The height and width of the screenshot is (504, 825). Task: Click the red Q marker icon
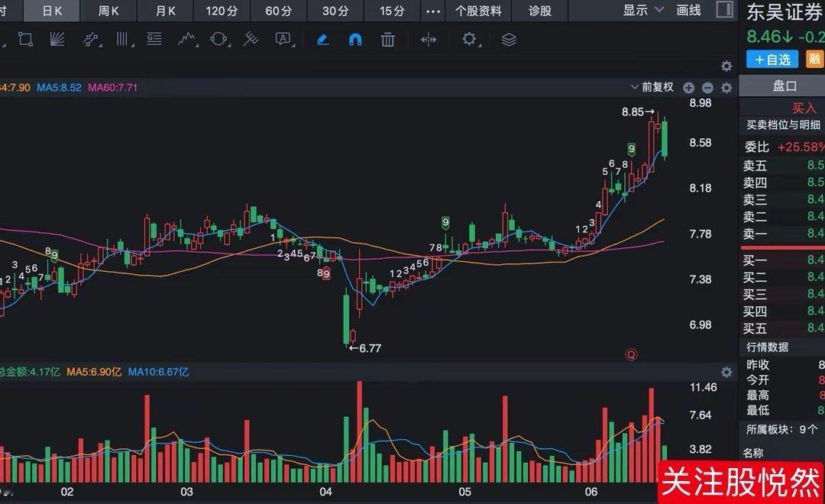(631, 354)
